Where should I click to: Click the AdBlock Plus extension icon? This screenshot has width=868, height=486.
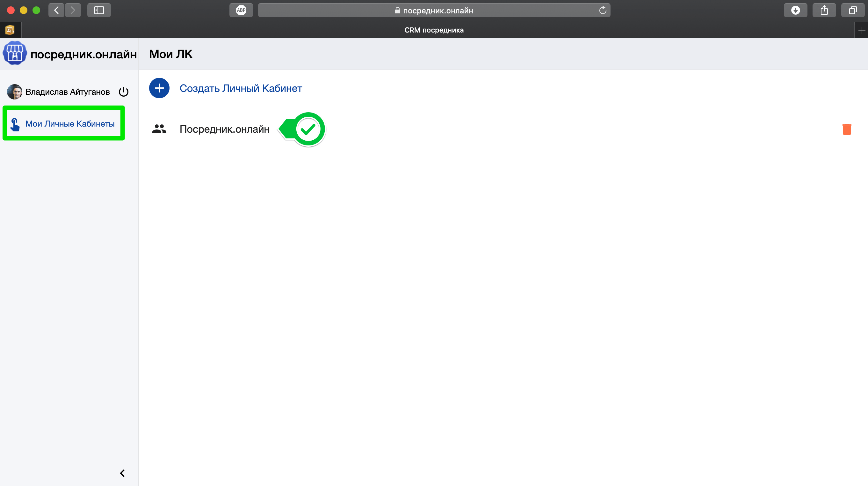241,10
